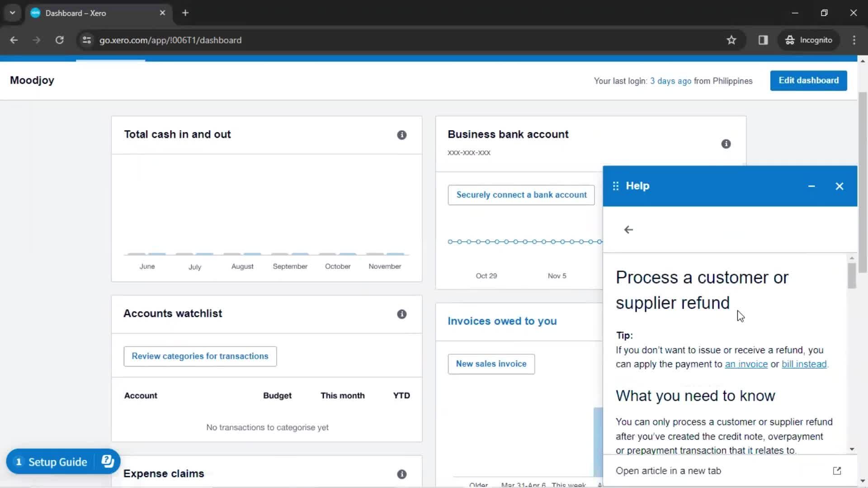Click the New sales invoice button
The height and width of the screenshot is (488, 868).
tap(491, 364)
